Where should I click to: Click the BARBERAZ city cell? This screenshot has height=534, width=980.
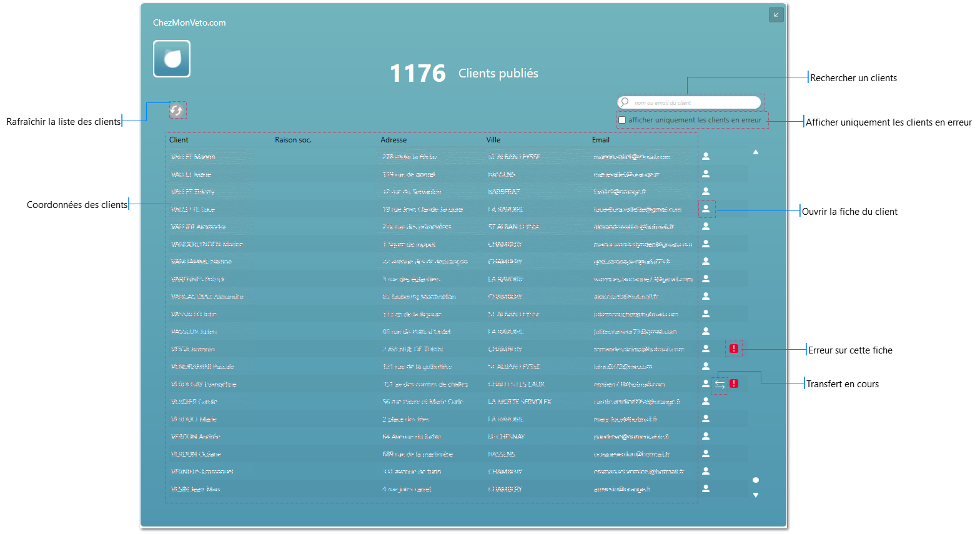tap(504, 192)
